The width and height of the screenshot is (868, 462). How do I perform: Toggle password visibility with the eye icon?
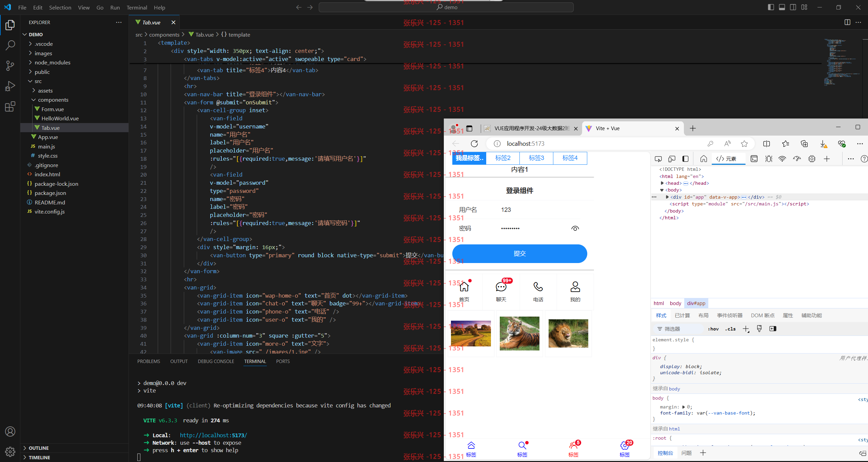coord(575,228)
